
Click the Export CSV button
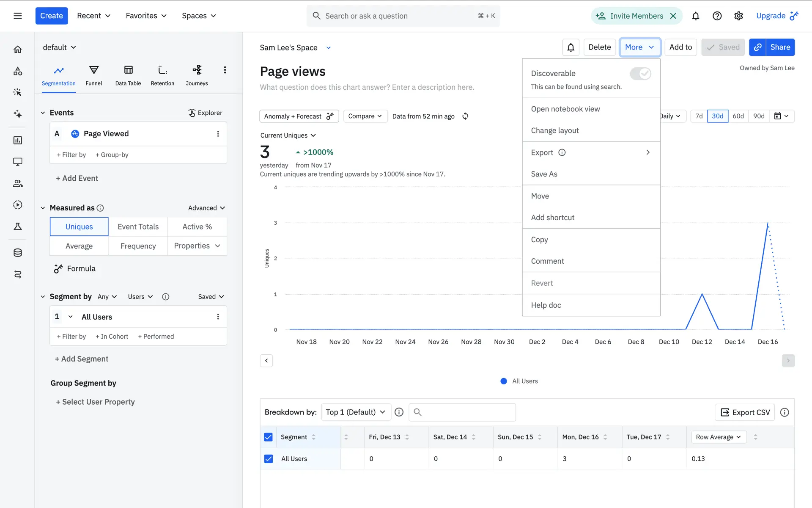[745, 412]
